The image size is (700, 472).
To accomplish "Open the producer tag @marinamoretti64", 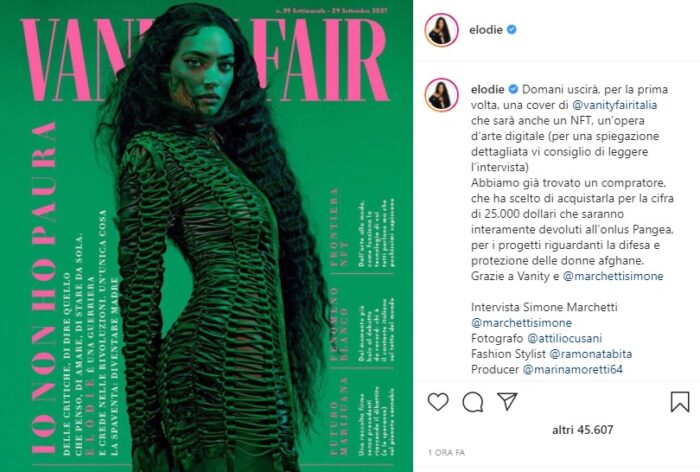I will coord(573,370).
